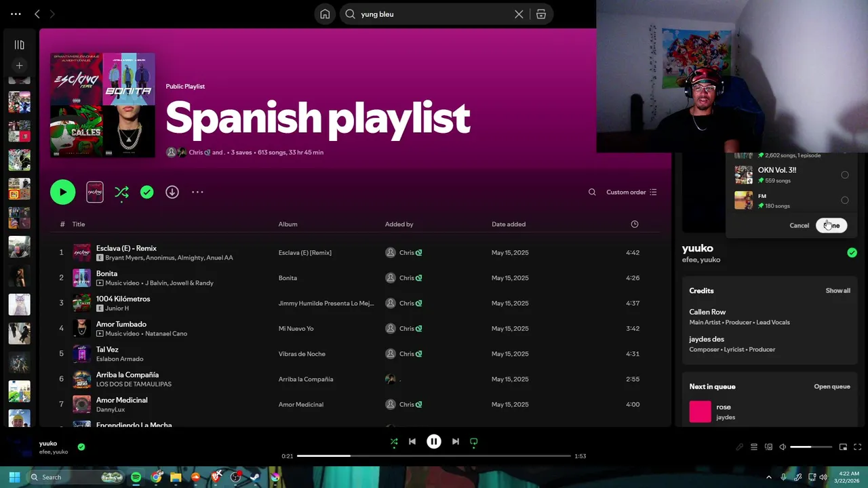
Task: Expand the system tray hidden icons chevron
Action: (x=768, y=477)
